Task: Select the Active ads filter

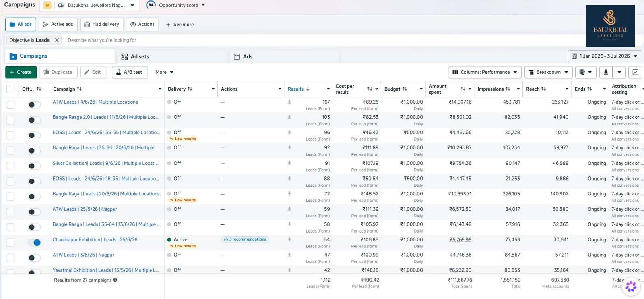Action: click(58, 25)
